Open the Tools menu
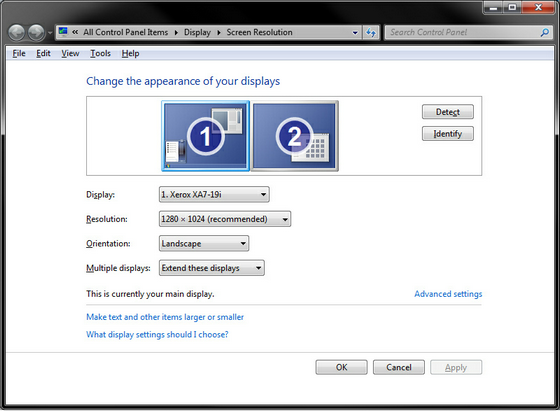 point(100,54)
